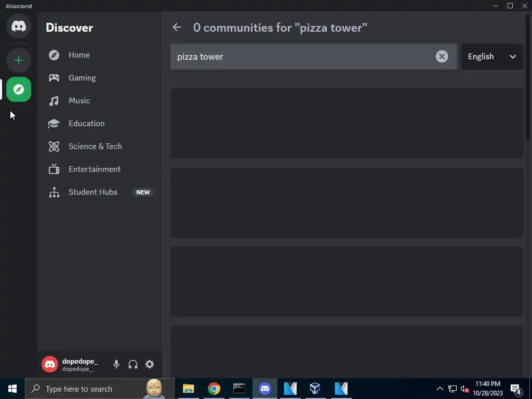Click the compass icon beside Home
The height and width of the screenshot is (399, 532).
(x=54, y=55)
